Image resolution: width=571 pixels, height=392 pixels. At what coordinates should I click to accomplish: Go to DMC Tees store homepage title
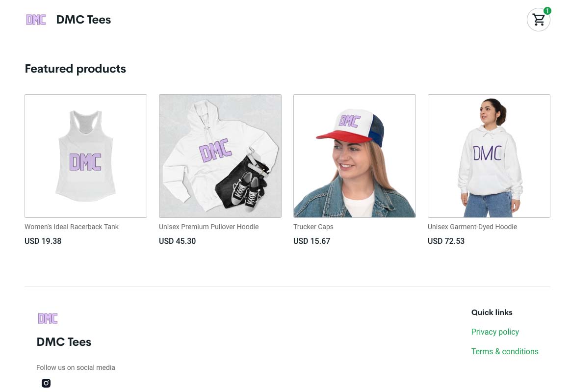click(83, 20)
